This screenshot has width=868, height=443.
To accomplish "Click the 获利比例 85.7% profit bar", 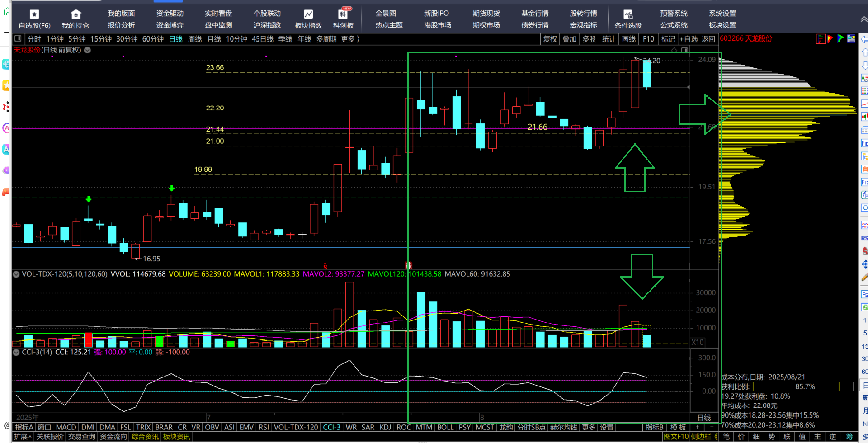I will pos(803,386).
